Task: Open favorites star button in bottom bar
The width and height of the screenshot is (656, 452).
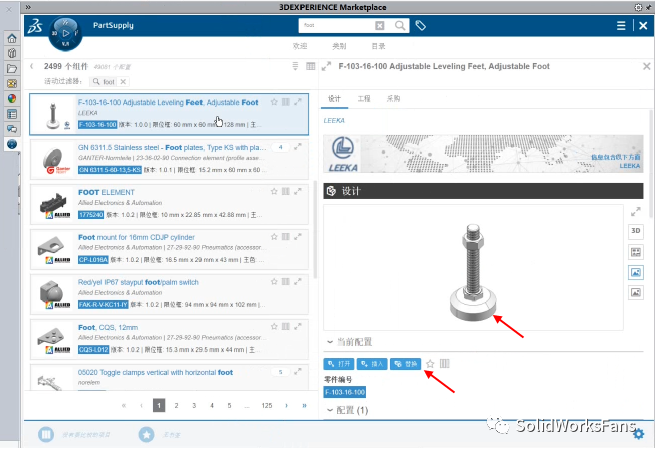Action: (146, 434)
